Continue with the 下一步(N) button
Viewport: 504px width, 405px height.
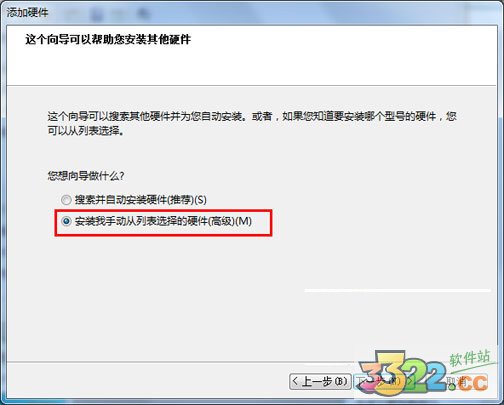383,381
